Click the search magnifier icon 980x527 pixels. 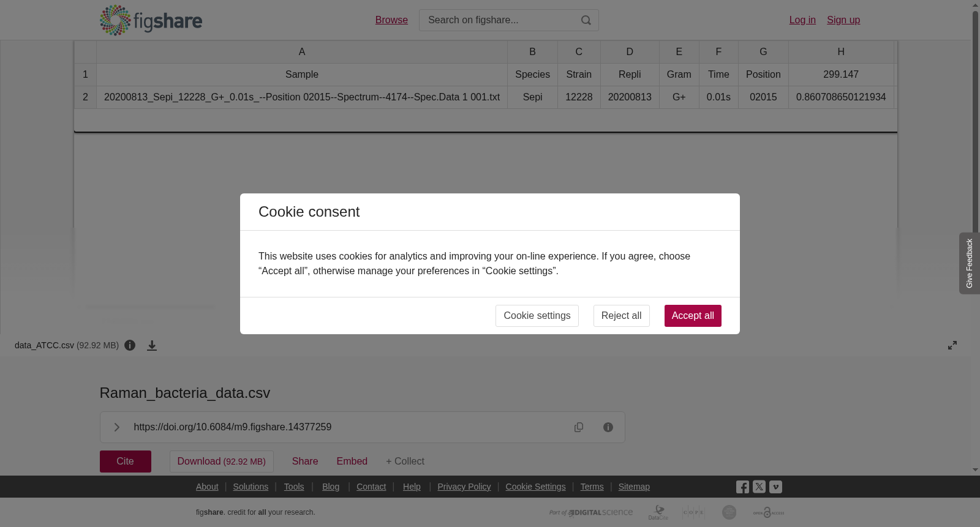(586, 20)
